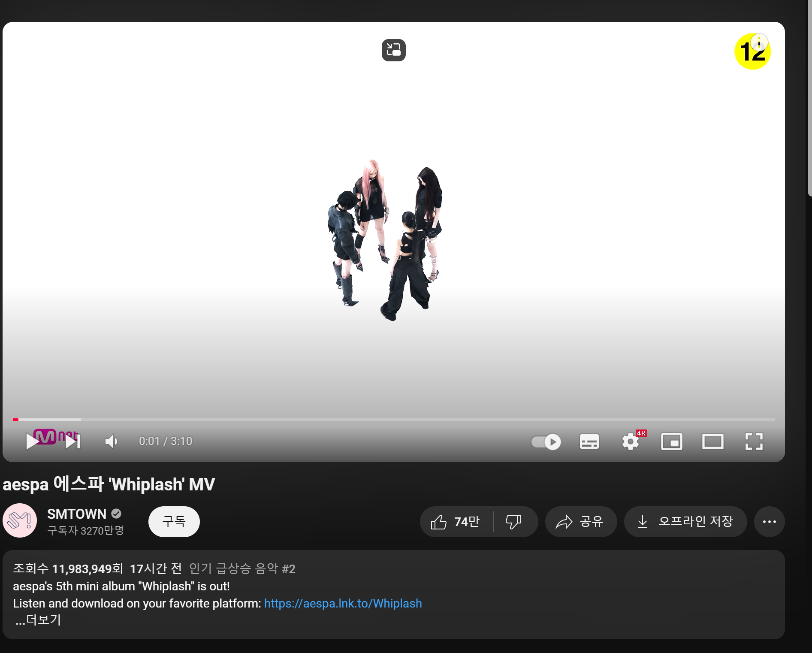Expand description with ...더보기
The height and width of the screenshot is (653, 812).
(38, 620)
